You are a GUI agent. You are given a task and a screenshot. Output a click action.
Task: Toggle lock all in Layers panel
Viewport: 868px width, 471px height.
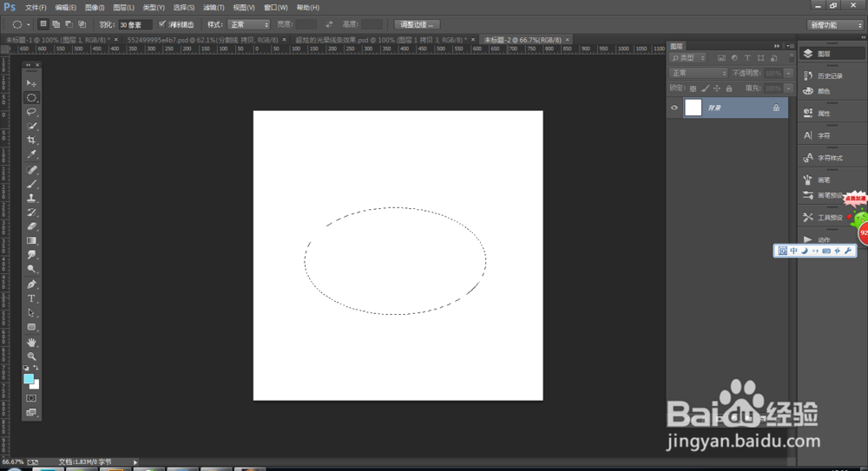tap(729, 88)
